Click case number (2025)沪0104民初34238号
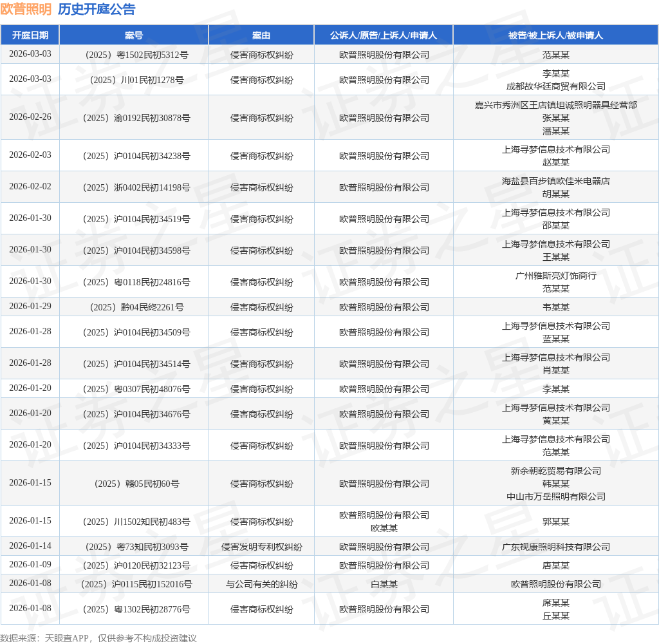The image size is (659, 644). tap(136, 156)
